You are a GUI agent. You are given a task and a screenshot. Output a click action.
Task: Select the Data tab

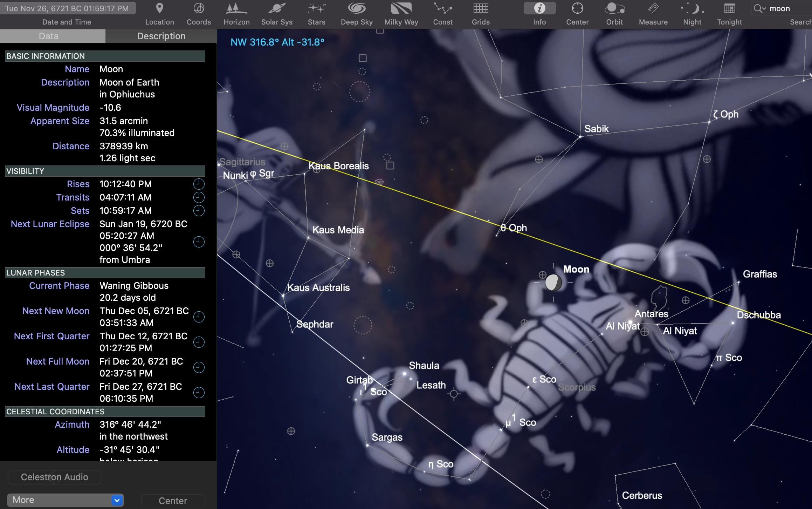(x=49, y=36)
